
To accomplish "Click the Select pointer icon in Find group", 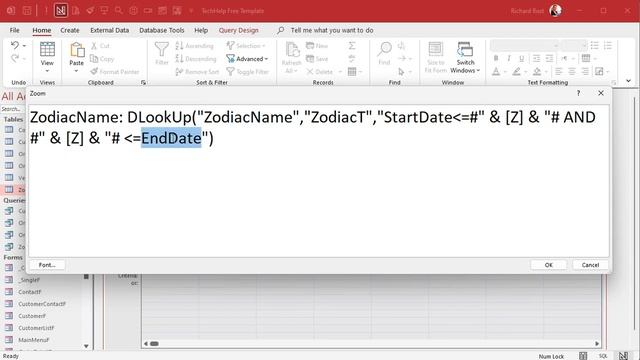I will 401,72.
